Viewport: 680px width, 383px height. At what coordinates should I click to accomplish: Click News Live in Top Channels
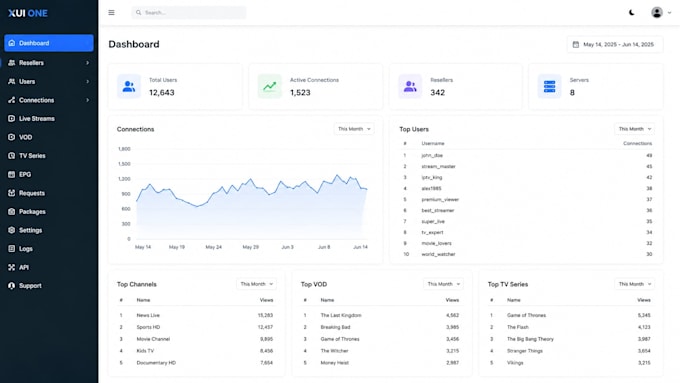(x=148, y=315)
